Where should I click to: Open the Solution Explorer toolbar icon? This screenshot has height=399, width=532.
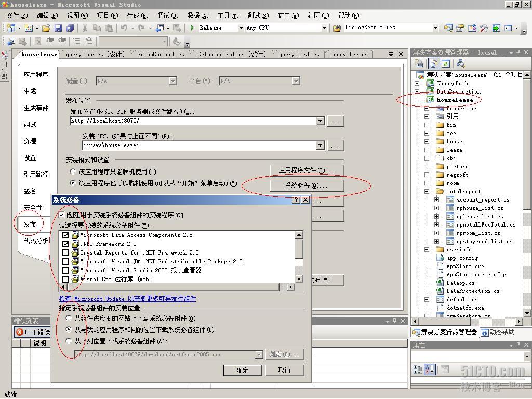tap(448, 28)
